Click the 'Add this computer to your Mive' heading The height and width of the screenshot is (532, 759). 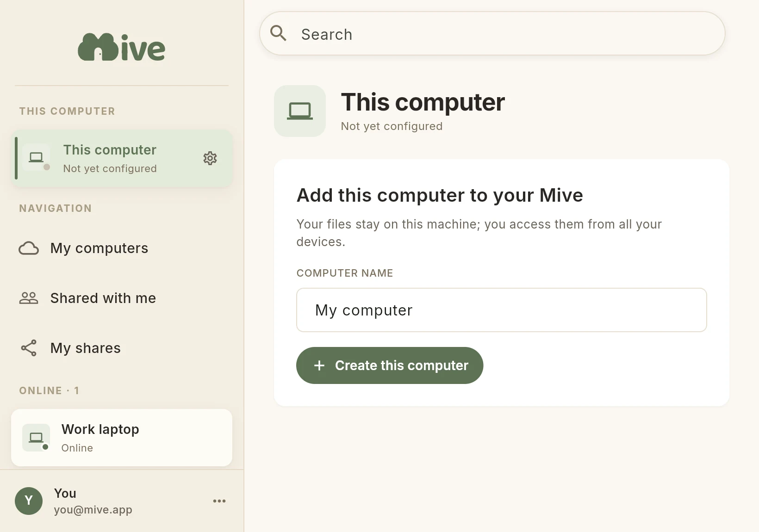(440, 195)
